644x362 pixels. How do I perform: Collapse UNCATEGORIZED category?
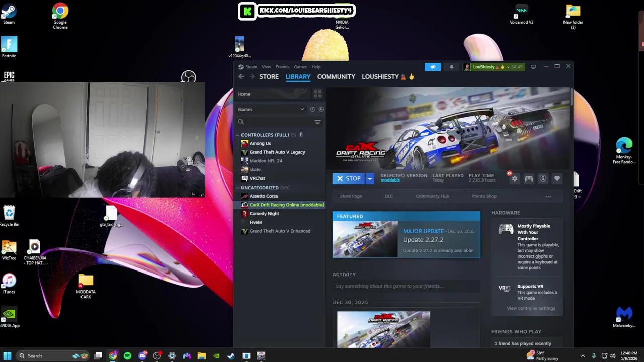click(238, 188)
